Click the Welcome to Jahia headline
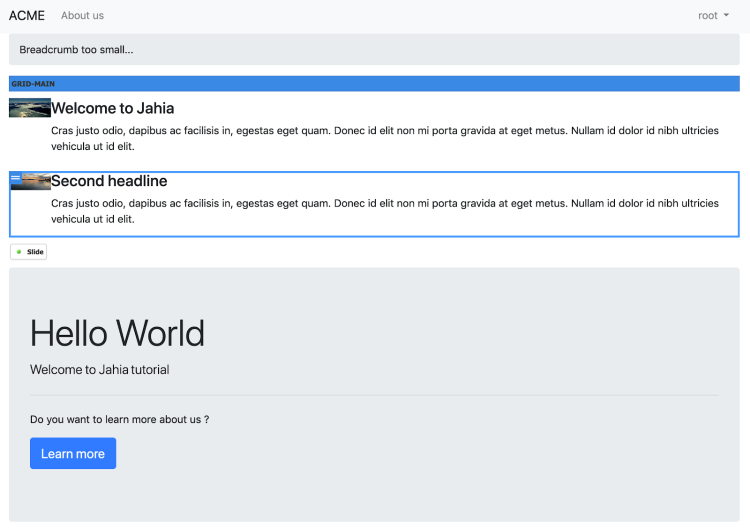 coord(112,108)
